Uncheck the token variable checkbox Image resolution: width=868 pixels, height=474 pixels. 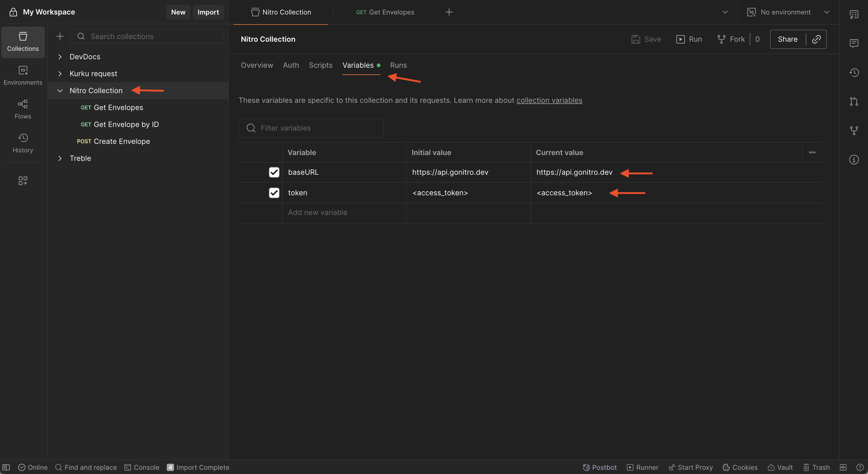pos(274,193)
